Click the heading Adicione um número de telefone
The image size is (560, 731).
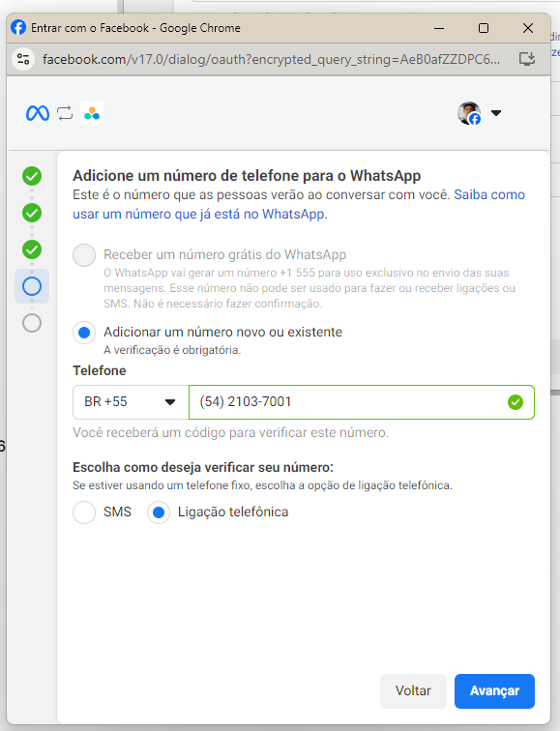[x=247, y=176]
